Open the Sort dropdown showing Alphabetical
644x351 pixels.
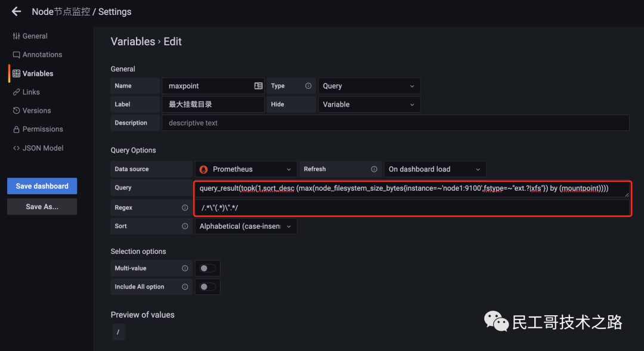click(246, 226)
